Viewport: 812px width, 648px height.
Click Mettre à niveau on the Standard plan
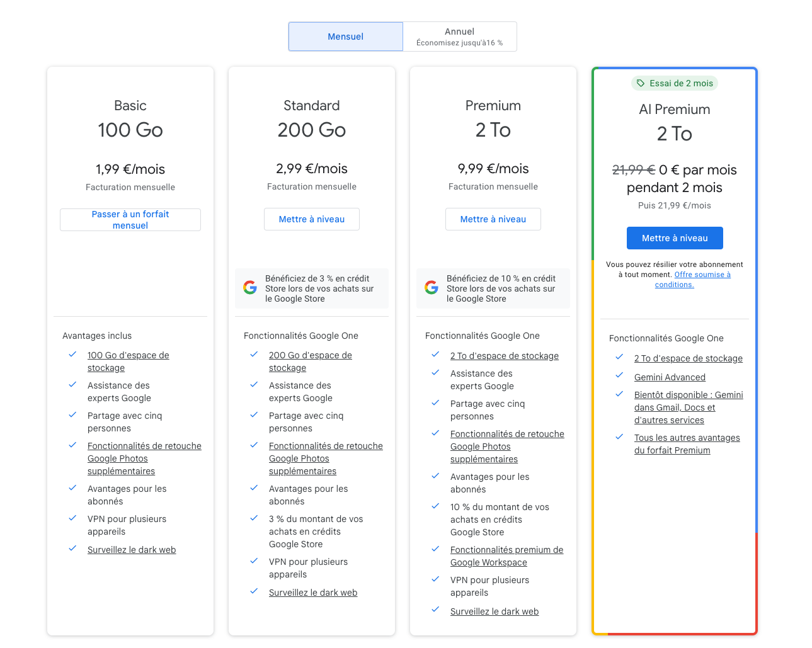[311, 219]
